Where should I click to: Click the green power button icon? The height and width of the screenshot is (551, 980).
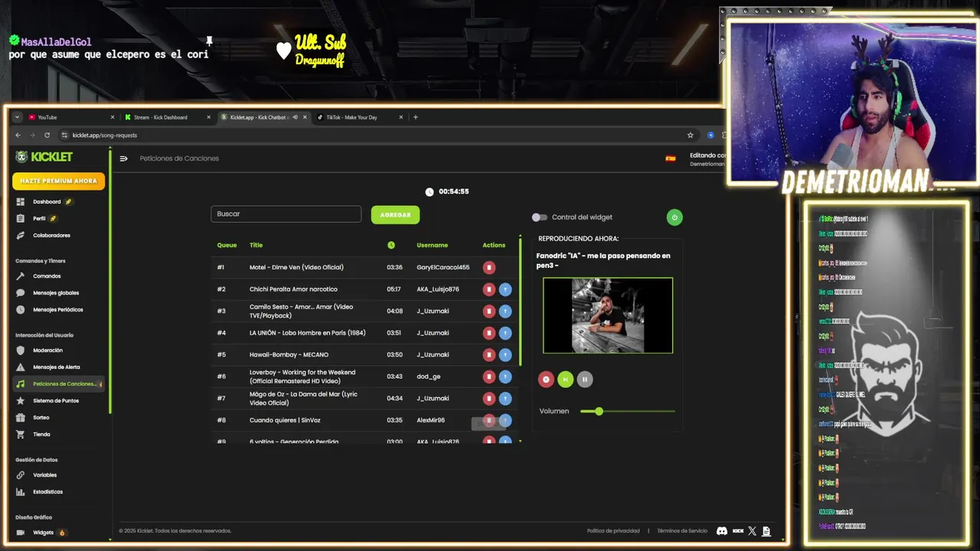tap(675, 217)
